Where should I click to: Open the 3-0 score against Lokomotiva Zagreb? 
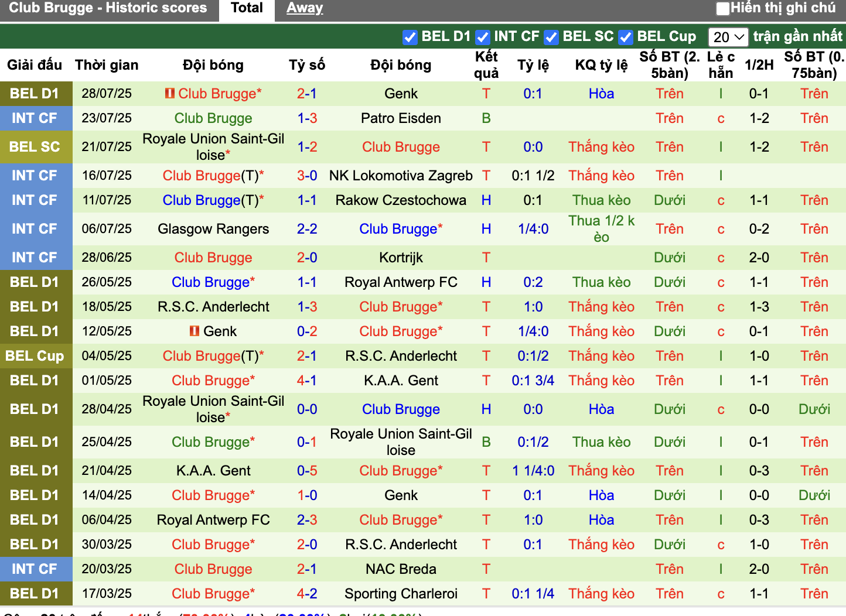pyautogui.click(x=307, y=176)
